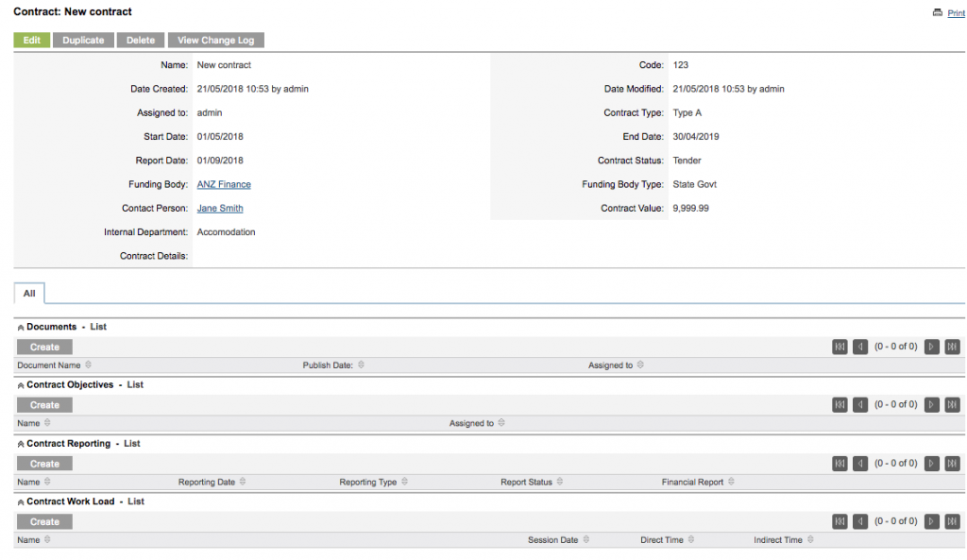The width and height of the screenshot is (967, 560).
Task: Click the printer icon next to Print
Action: pyautogui.click(x=937, y=12)
